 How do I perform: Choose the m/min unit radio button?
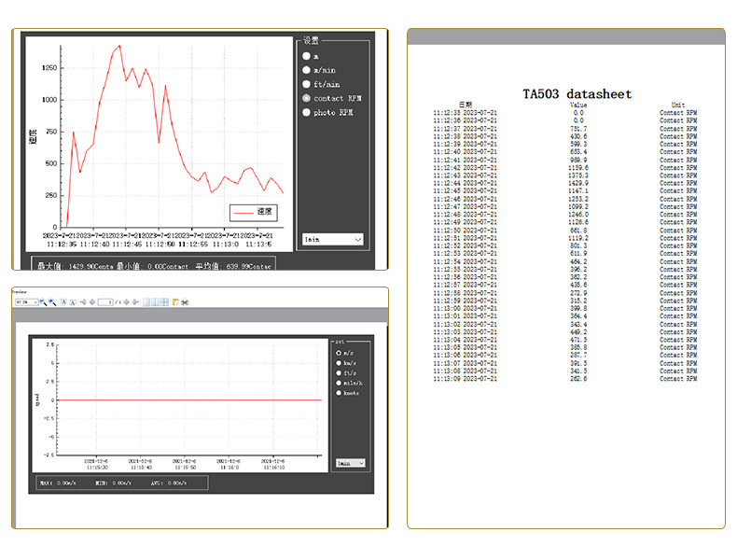306,70
